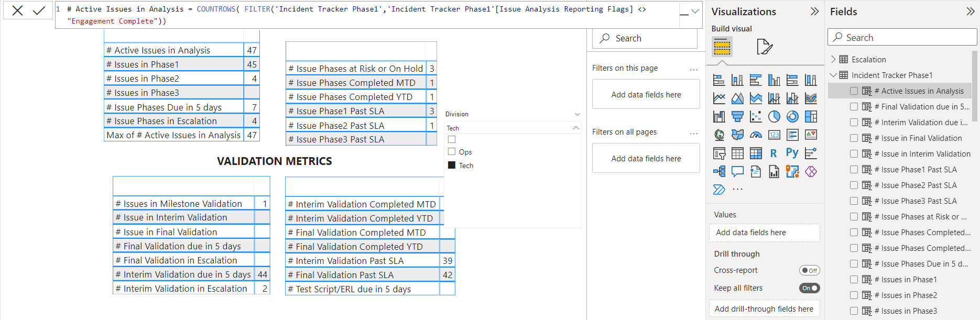Pick the waterfall chart visual

pos(719,117)
